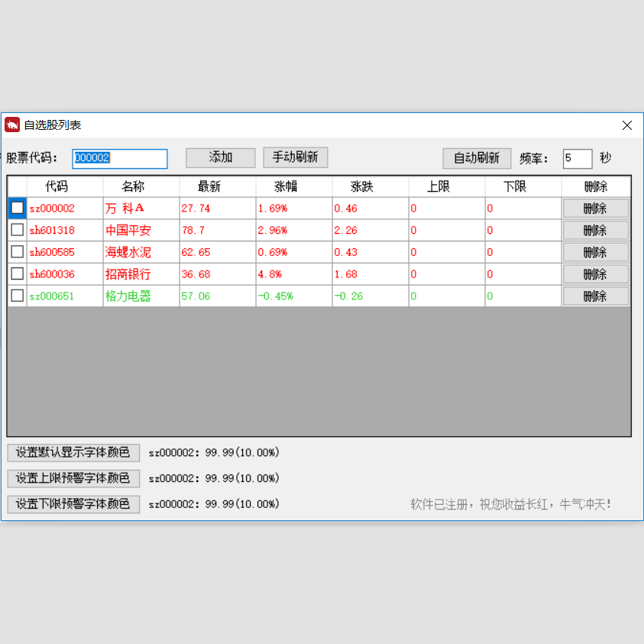Click the 添加 button
Image resolution: width=644 pixels, height=644 pixels.
pos(221,157)
